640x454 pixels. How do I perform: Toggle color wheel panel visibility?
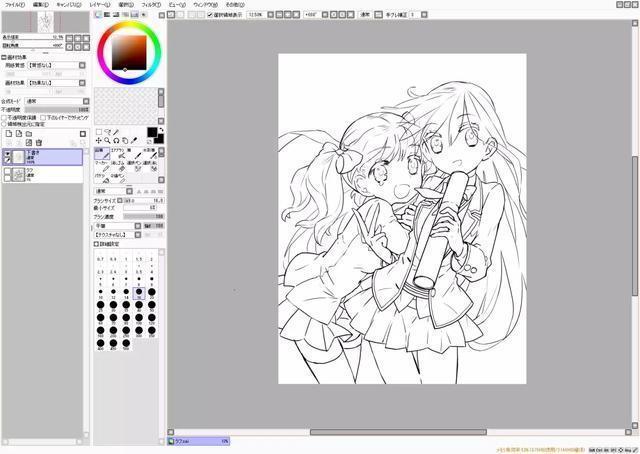pos(98,15)
